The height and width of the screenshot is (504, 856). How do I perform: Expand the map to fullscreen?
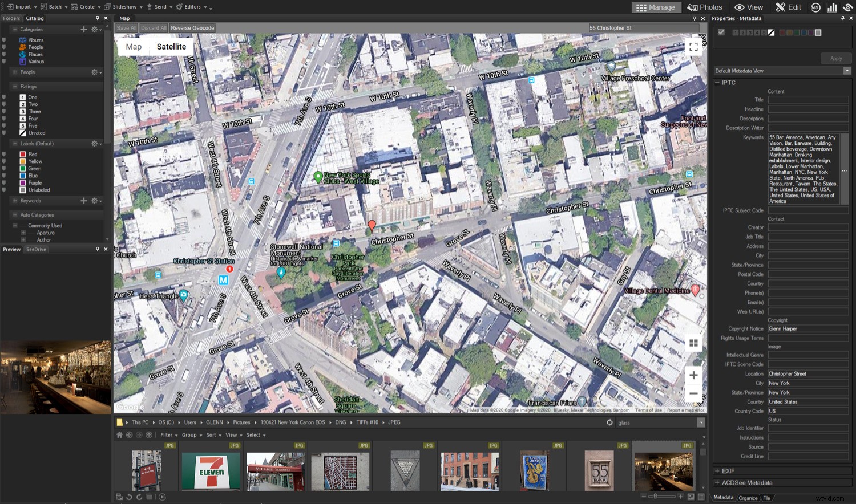694,47
